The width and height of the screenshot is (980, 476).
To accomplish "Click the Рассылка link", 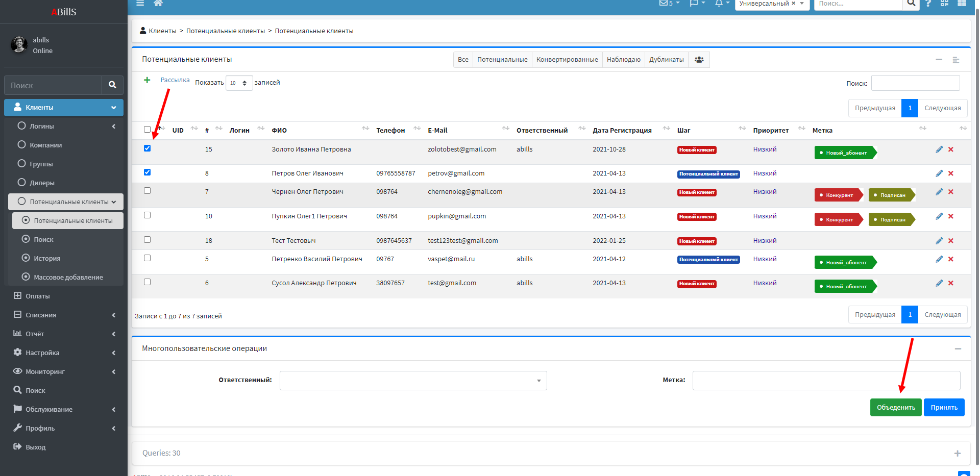I will click(x=175, y=80).
